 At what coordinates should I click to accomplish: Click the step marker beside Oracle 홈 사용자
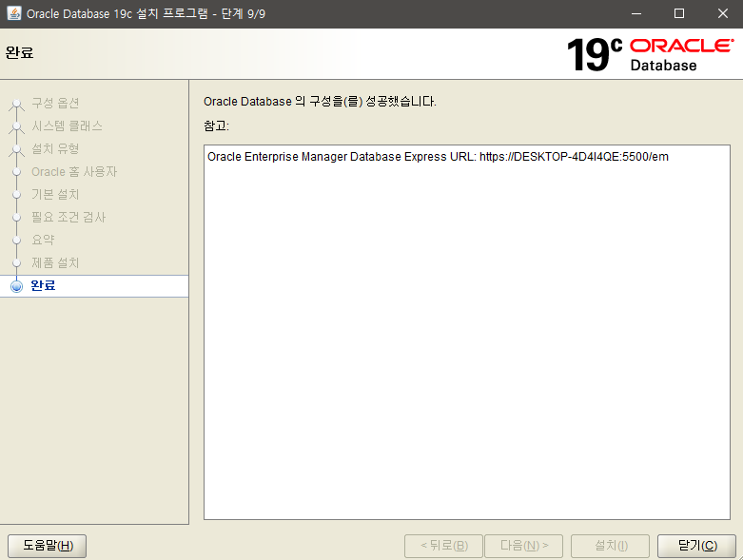[16, 172]
